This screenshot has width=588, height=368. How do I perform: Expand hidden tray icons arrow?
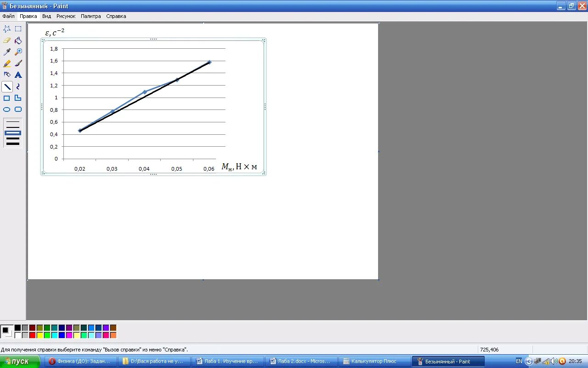(528, 362)
